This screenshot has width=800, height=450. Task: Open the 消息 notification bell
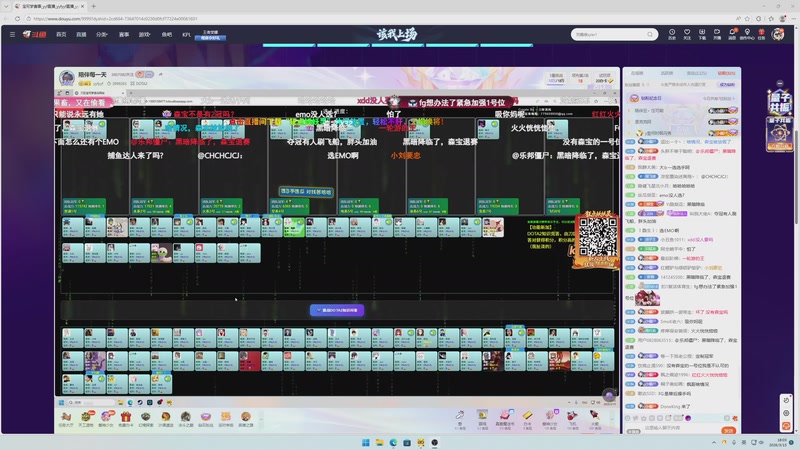732,34
